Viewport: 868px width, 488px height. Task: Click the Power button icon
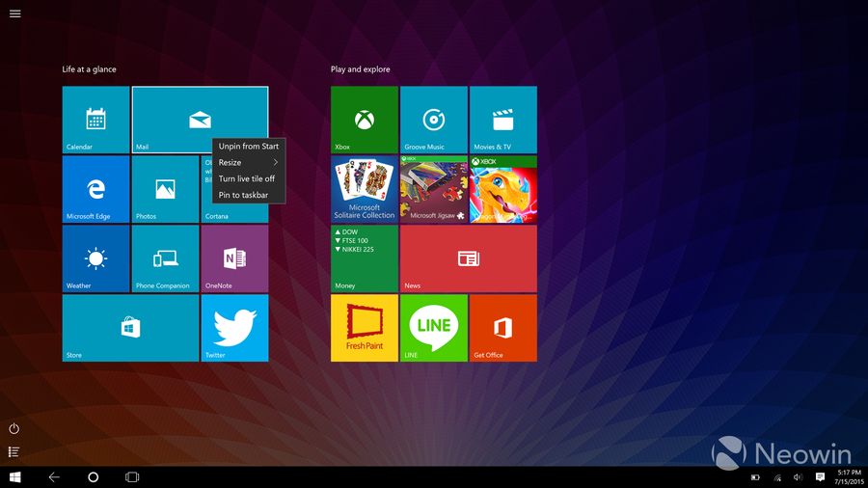14,428
